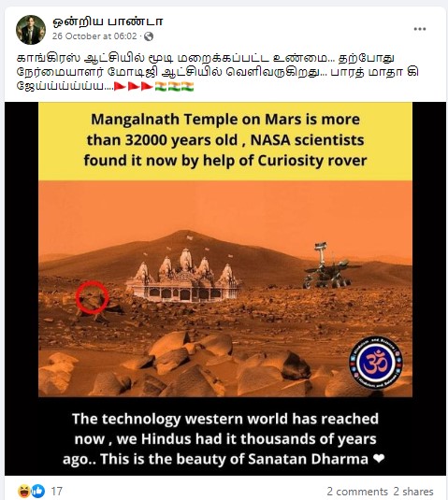
Task: Click the Indian flag emojis in post text
Action: [174, 86]
